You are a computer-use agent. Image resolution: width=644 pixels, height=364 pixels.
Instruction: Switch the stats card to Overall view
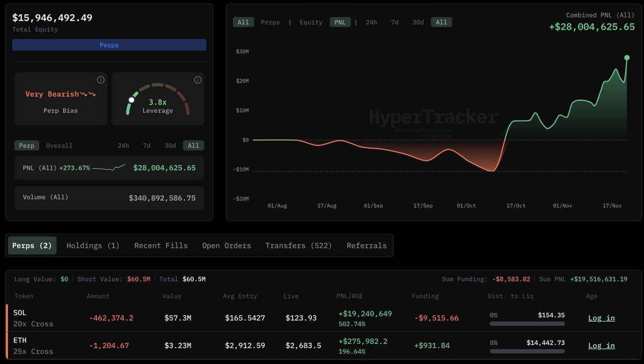59,145
